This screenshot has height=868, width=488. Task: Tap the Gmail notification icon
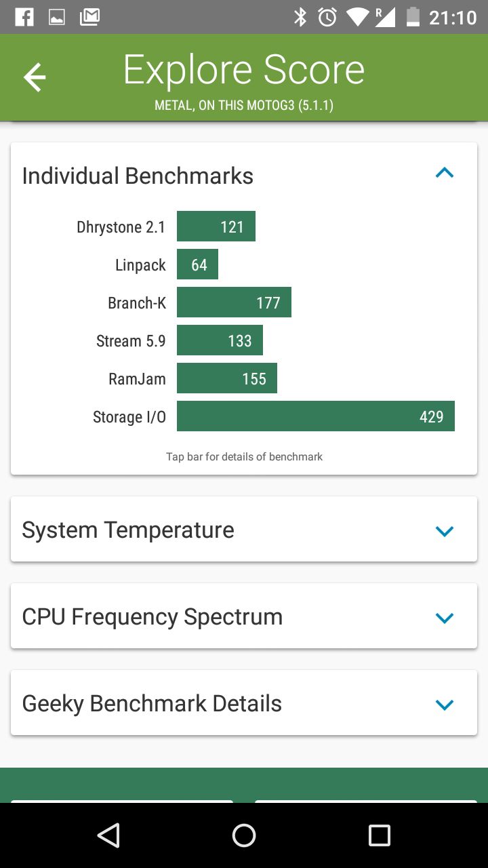point(89,17)
